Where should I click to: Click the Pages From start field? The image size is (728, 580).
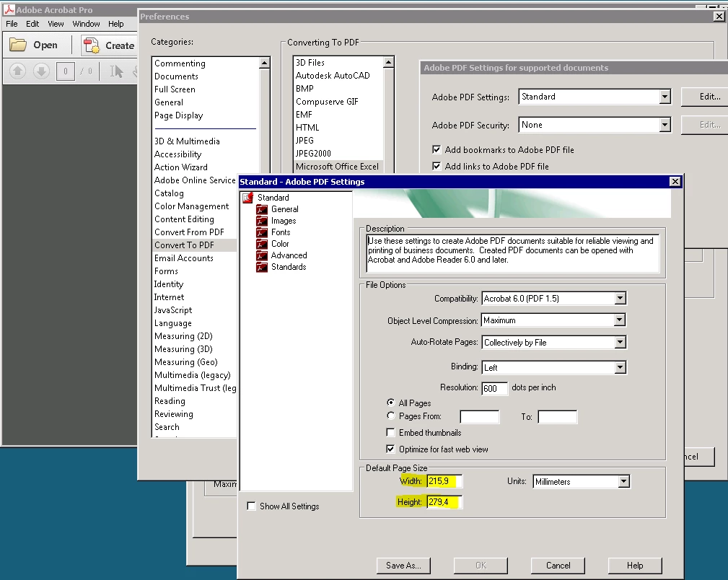[x=480, y=417]
